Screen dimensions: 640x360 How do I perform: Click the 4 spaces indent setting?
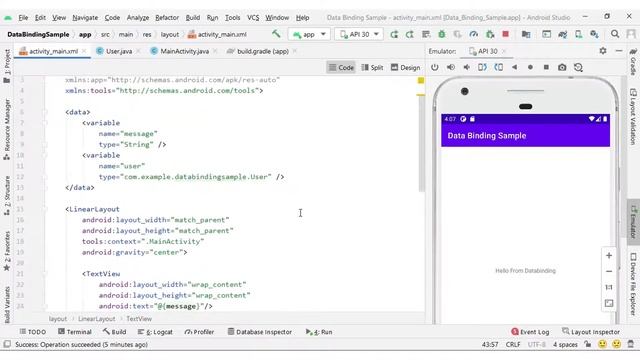pyautogui.click(x=565, y=344)
